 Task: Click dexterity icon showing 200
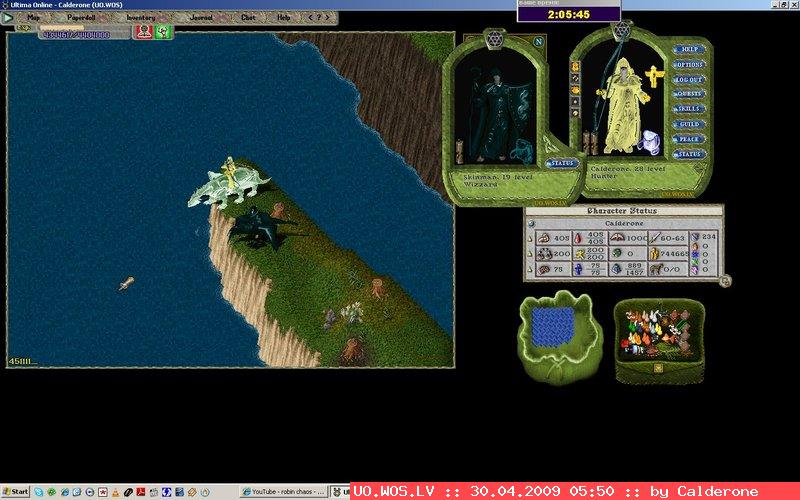click(544, 254)
